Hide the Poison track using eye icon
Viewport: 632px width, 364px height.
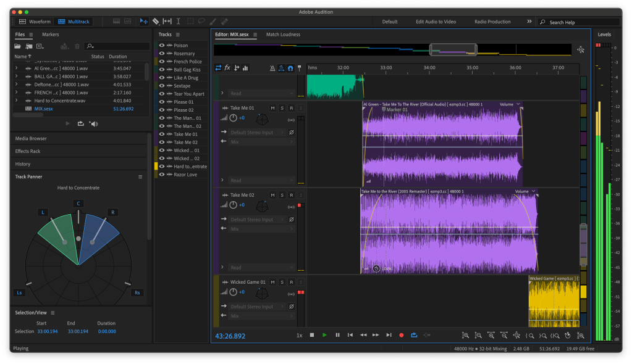[162, 46]
